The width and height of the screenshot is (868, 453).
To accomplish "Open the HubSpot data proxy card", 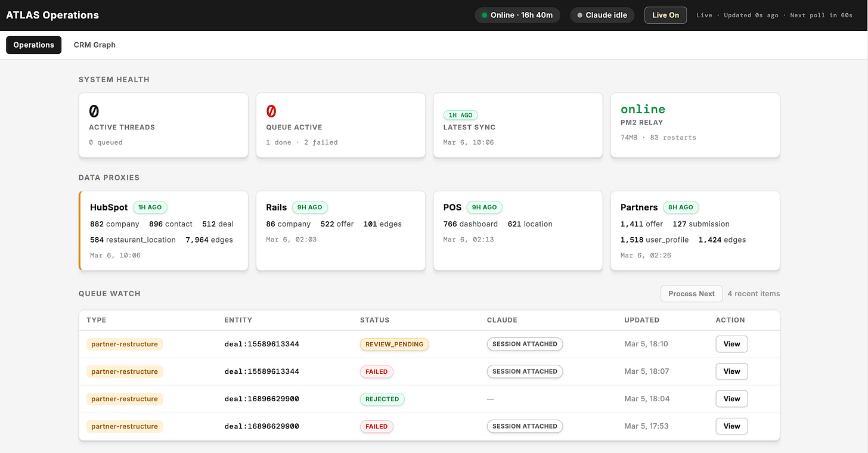I will pos(163,231).
